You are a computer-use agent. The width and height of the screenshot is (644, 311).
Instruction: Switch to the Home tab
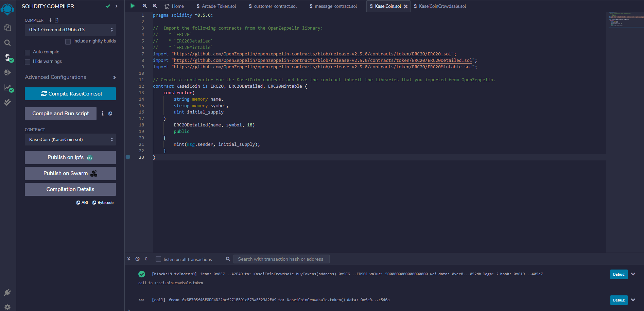pos(174,6)
